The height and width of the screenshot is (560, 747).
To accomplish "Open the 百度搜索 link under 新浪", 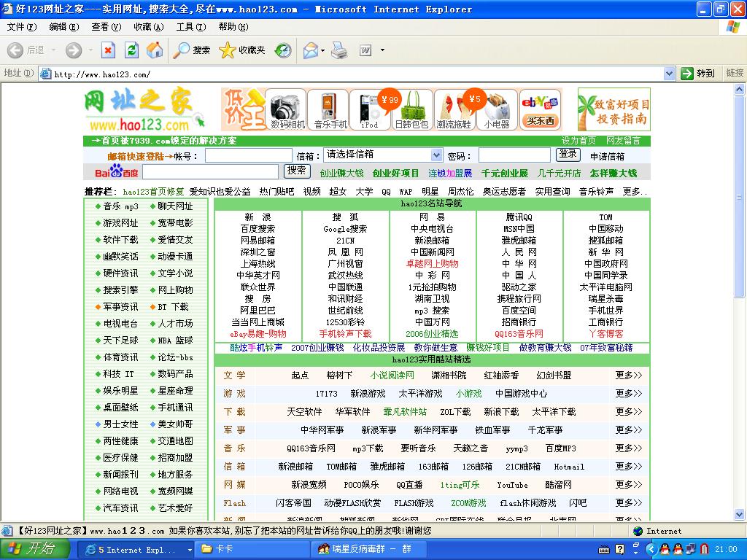I will pyautogui.click(x=258, y=229).
